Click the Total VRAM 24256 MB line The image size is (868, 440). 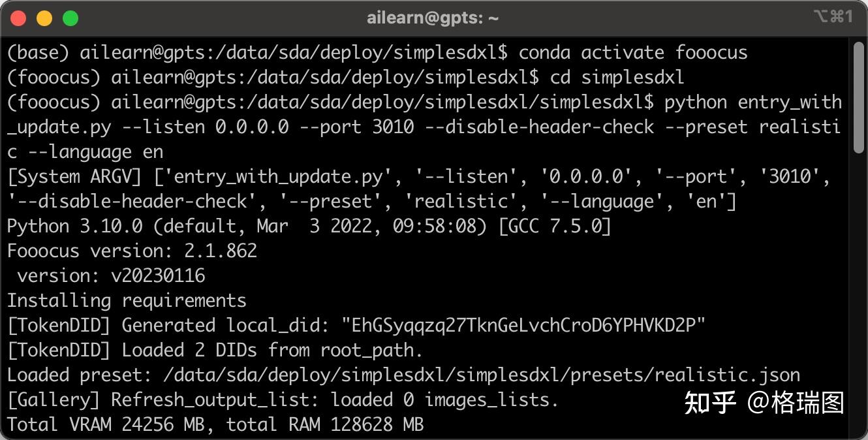point(215,424)
